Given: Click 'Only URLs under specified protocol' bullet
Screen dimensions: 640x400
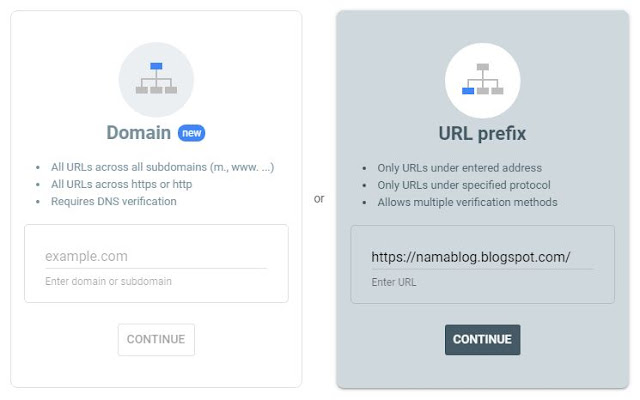Looking at the screenshot, I should (463, 185).
